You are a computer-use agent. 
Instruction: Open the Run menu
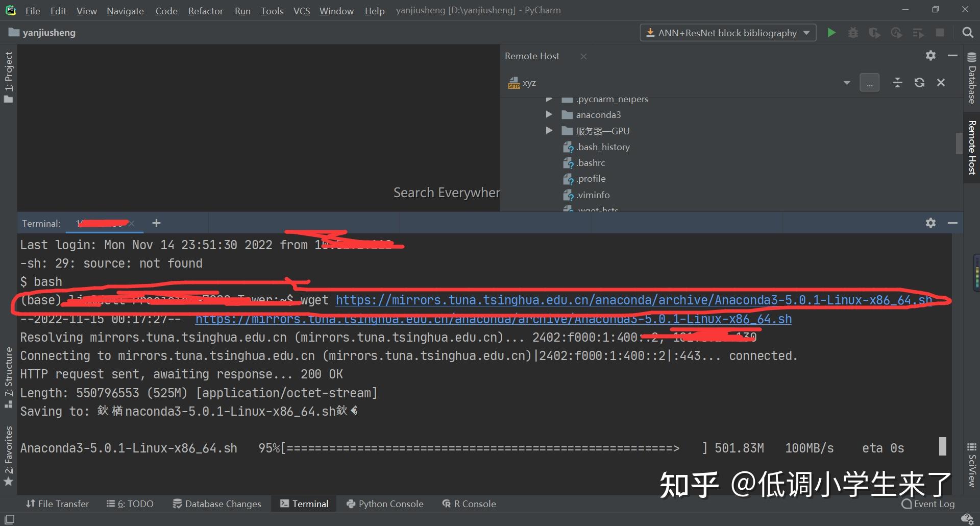pos(242,11)
